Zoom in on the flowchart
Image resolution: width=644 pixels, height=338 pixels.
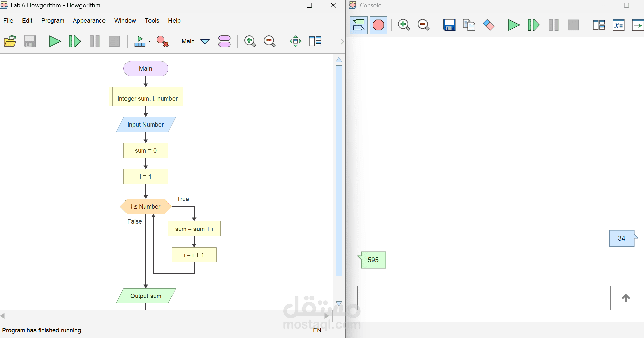click(250, 41)
